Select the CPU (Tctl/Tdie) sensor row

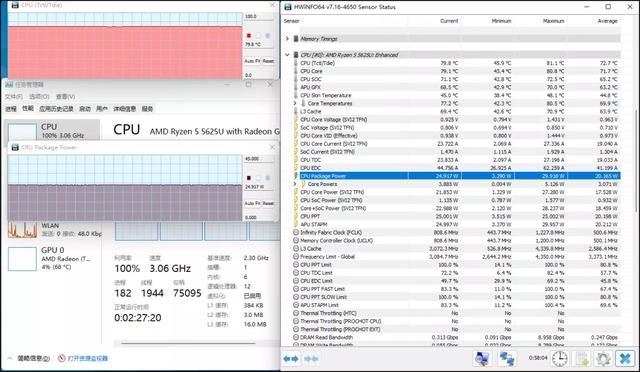pos(458,63)
